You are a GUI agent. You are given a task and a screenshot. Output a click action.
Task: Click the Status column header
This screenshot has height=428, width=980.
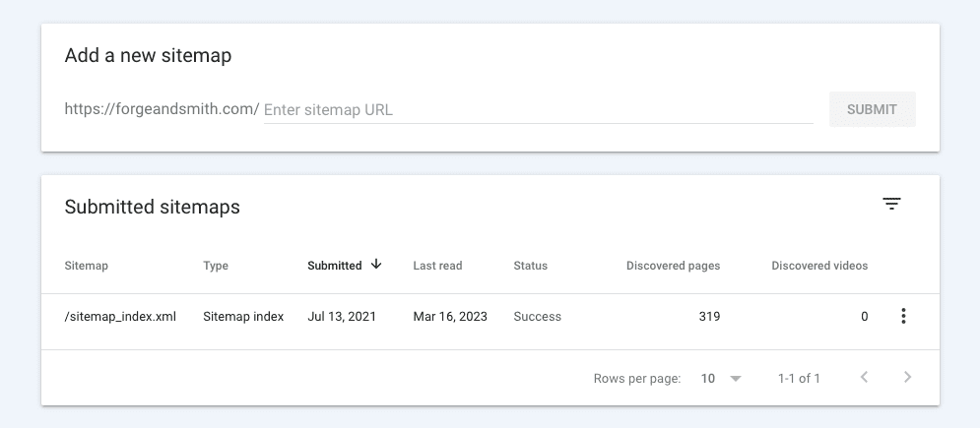tap(530, 266)
